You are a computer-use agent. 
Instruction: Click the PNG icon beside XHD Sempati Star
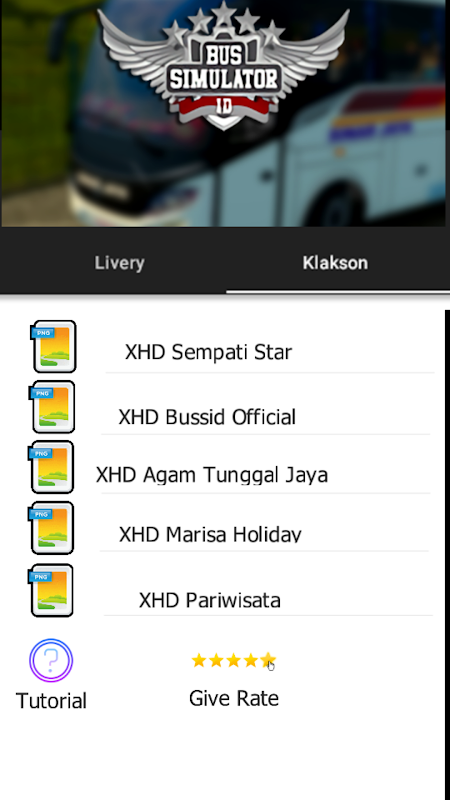coord(54,346)
